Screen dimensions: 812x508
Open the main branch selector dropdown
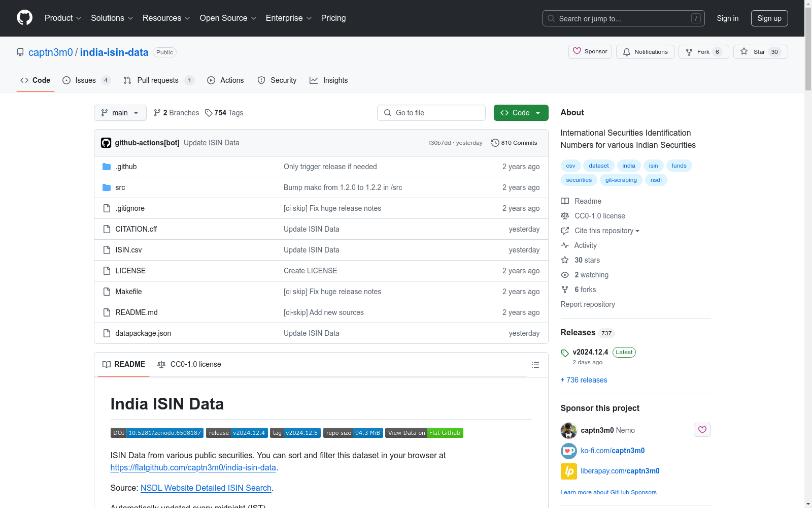point(120,113)
